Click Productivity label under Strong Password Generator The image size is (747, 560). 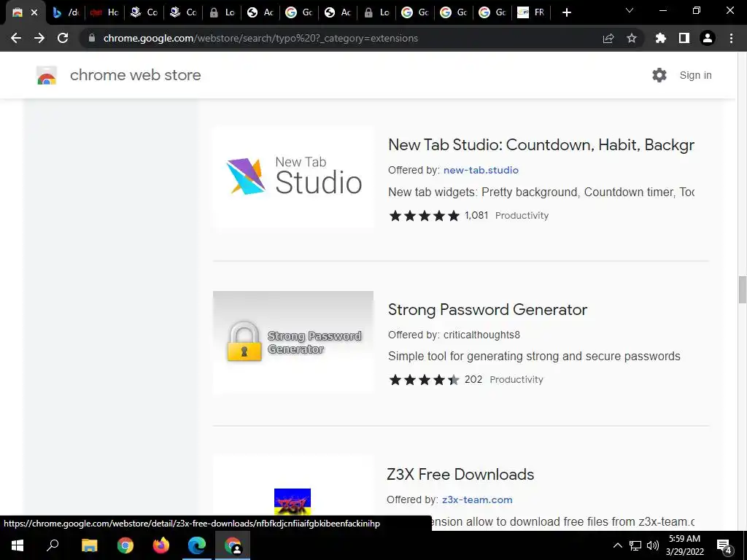[516, 379]
